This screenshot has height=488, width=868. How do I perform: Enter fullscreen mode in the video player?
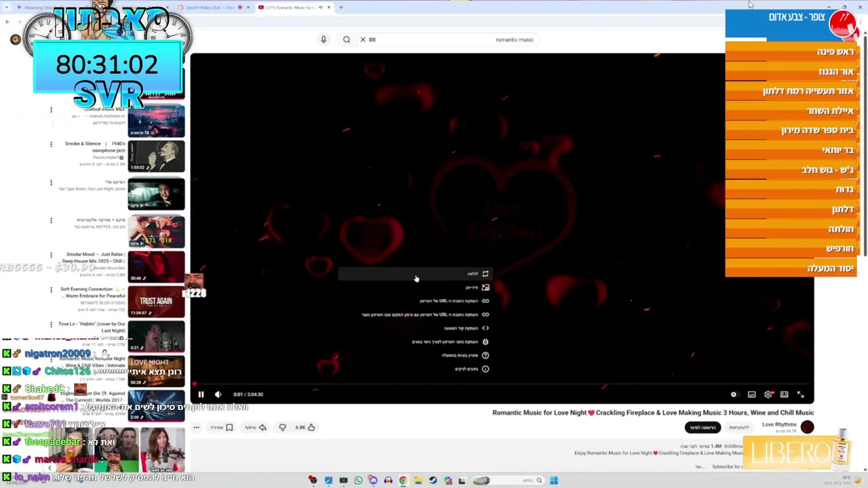pyautogui.click(x=800, y=394)
